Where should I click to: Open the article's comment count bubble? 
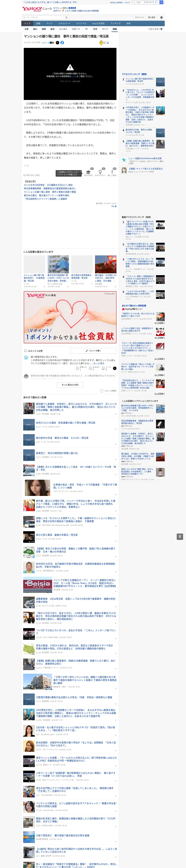[44, 43]
